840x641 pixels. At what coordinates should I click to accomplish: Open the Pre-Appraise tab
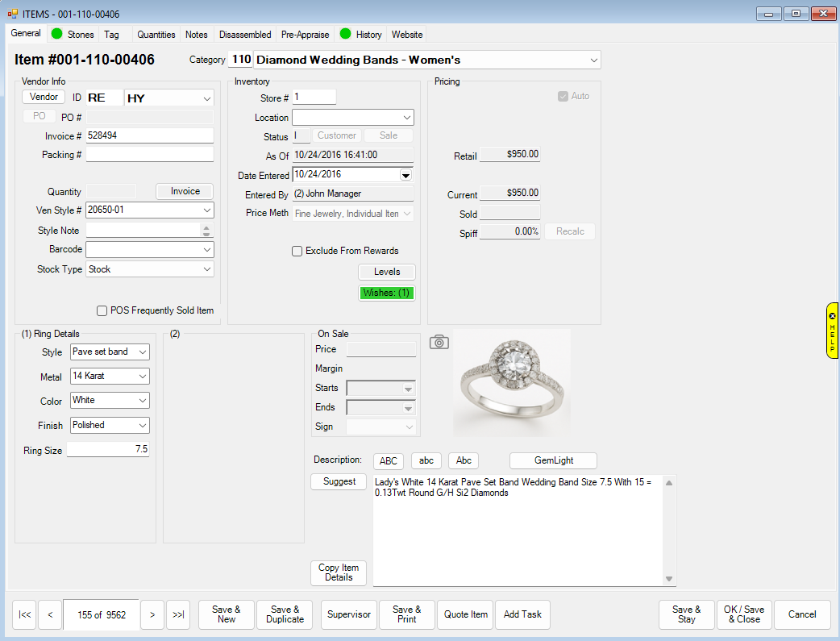(x=305, y=35)
